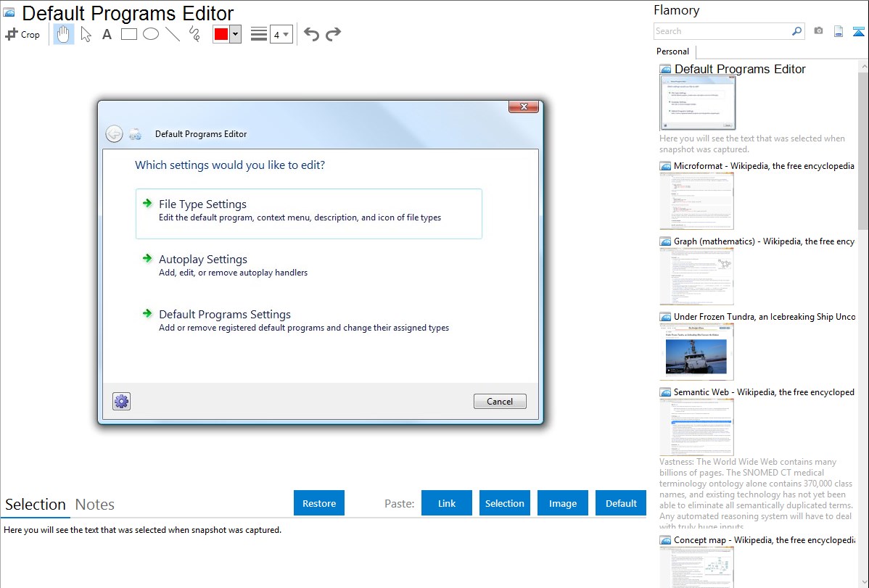Click the gear options icon in dialog
This screenshot has width=869, height=588.
pyautogui.click(x=121, y=401)
